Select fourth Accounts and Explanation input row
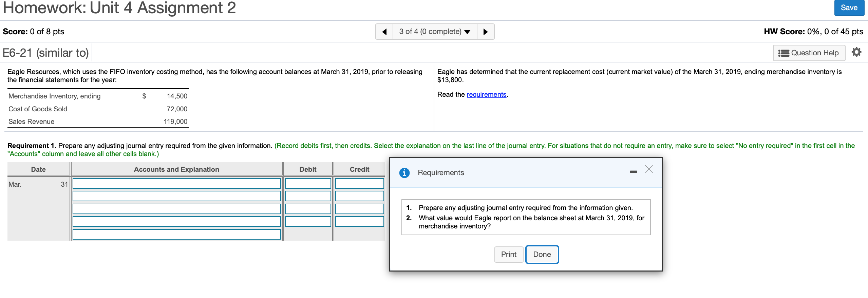Viewport: 868px width, 298px height. coord(177,222)
